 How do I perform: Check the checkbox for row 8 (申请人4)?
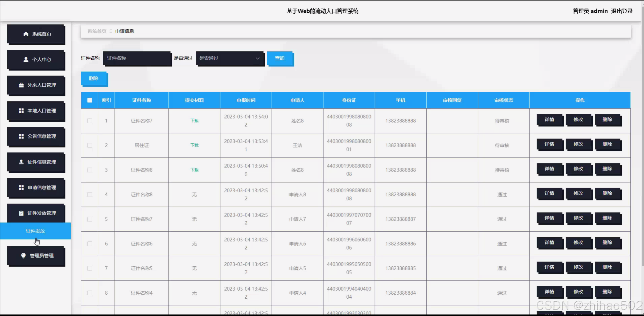click(x=90, y=293)
